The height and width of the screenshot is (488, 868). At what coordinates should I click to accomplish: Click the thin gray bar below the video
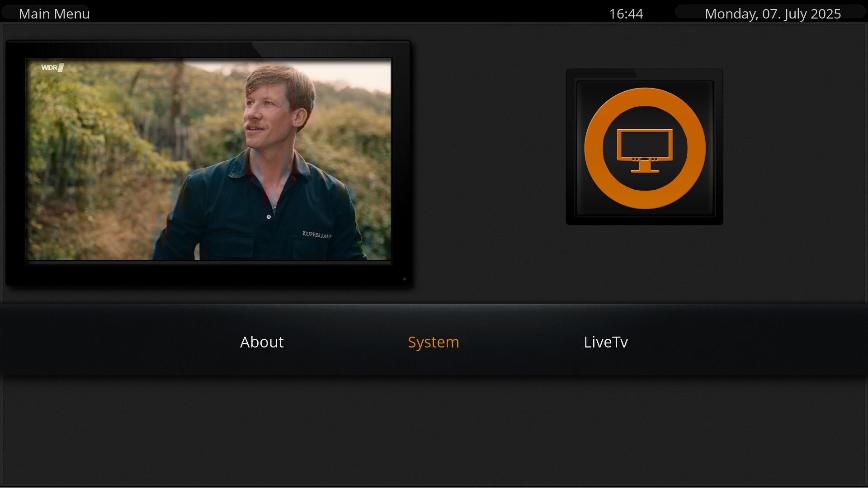point(208,262)
